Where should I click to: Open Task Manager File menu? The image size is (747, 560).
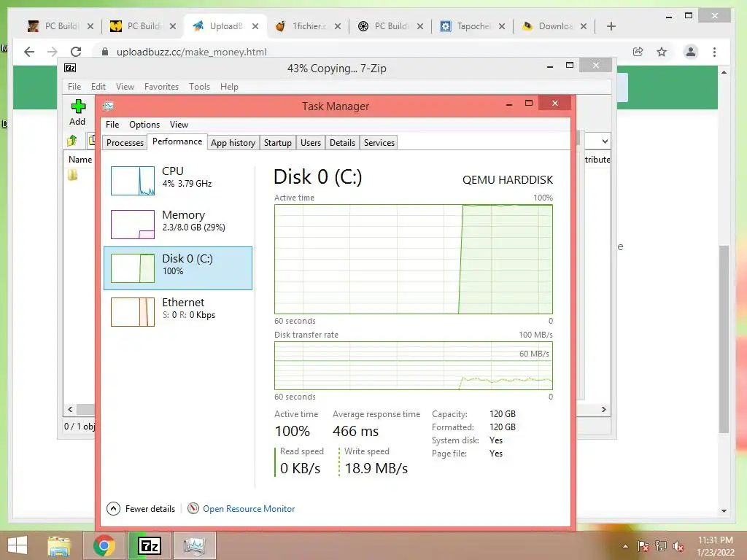point(112,124)
